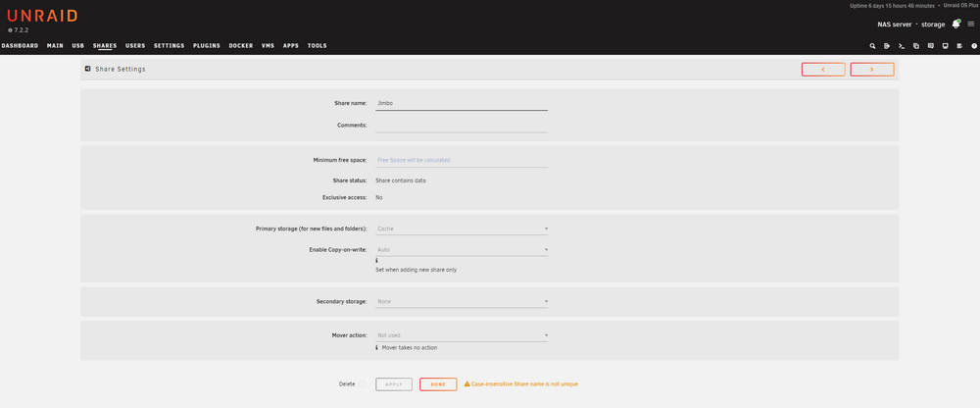Click the Apply button
Screen dimensions: 980x408
(394, 384)
